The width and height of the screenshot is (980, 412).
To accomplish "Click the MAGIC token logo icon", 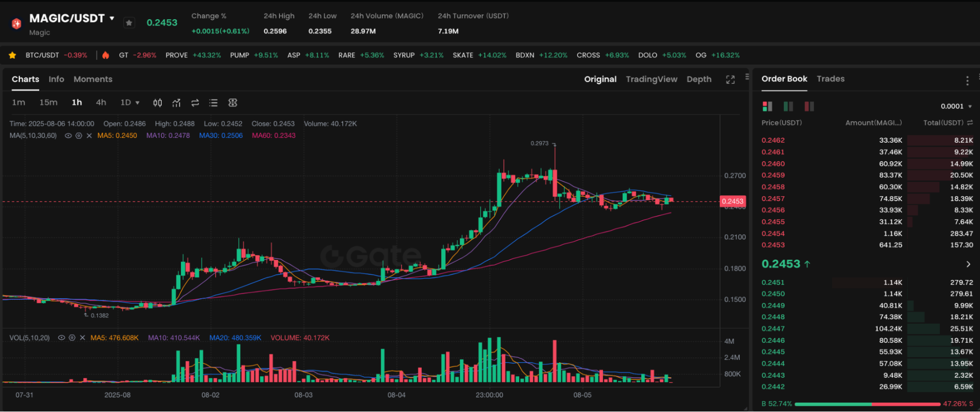I will point(16,23).
